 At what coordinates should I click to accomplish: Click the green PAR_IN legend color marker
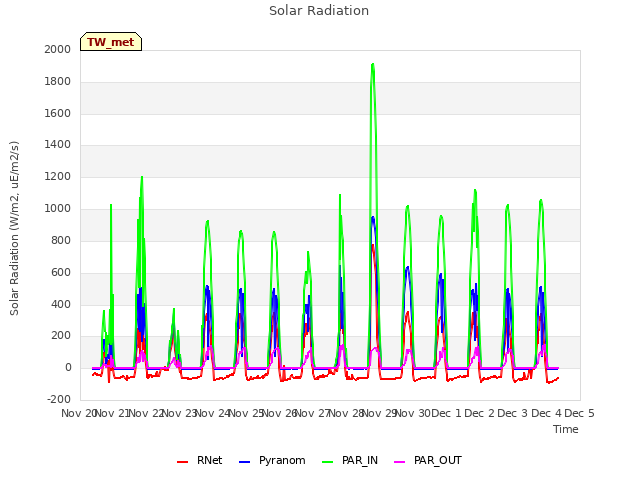(327, 462)
